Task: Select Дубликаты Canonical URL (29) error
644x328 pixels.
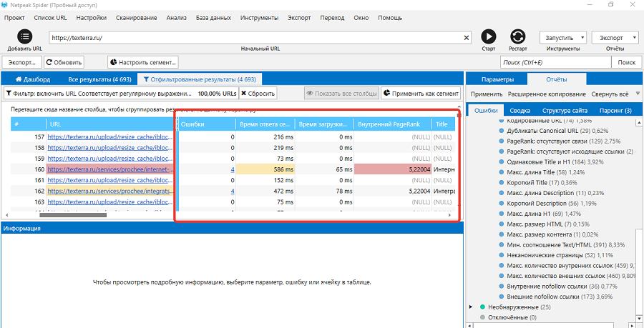Action: [557, 130]
